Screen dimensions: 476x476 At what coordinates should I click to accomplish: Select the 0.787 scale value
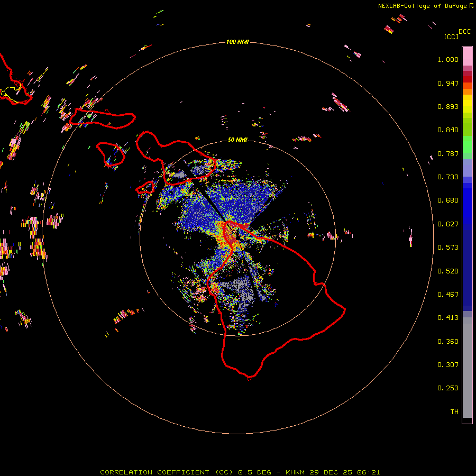[448, 153]
